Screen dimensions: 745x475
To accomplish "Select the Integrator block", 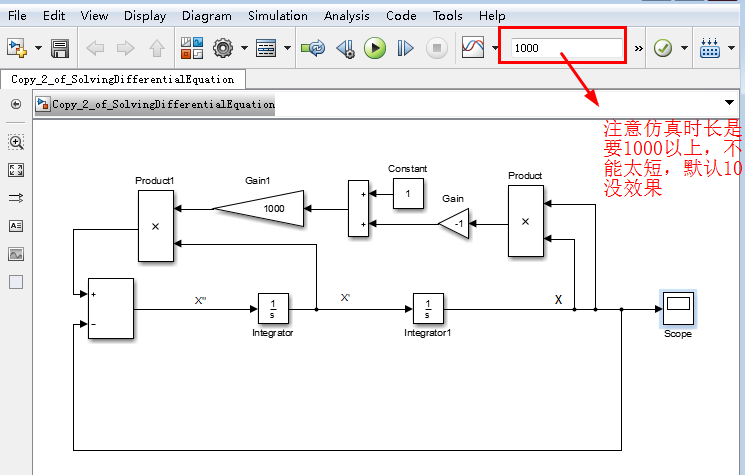I will coord(273,309).
